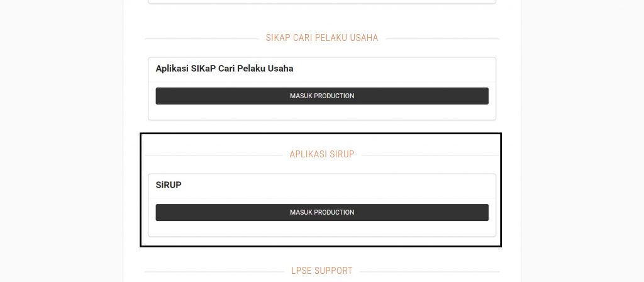Viewport: 644px width, 282px height.
Task: Click empty area below SiRUP card's button
Action: [x=322, y=228]
